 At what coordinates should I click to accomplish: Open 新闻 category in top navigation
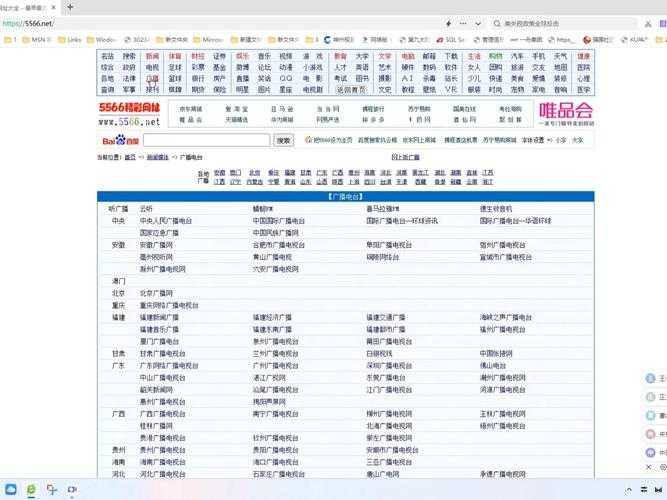click(x=152, y=56)
